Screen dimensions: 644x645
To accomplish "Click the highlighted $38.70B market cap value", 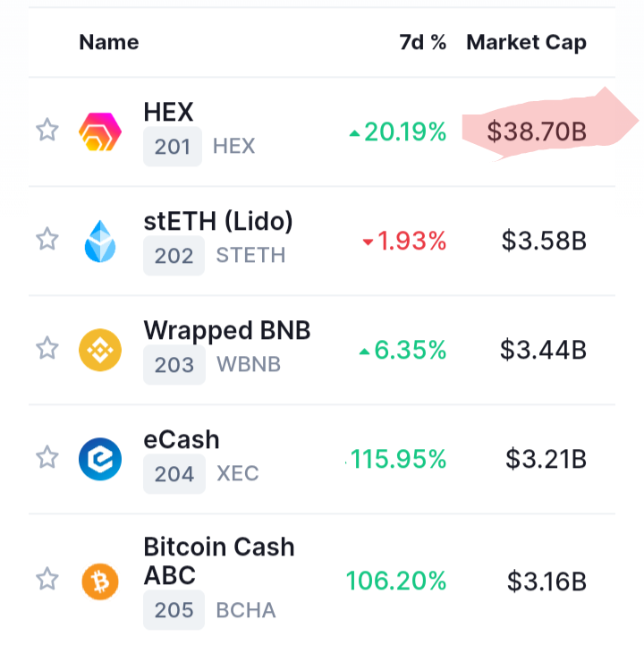I will [537, 132].
